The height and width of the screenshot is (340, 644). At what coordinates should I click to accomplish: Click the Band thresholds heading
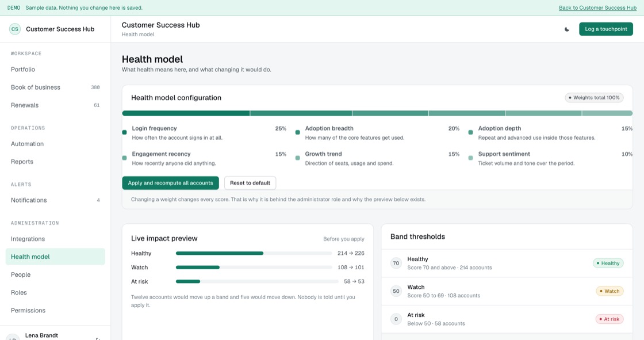(417, 237)
